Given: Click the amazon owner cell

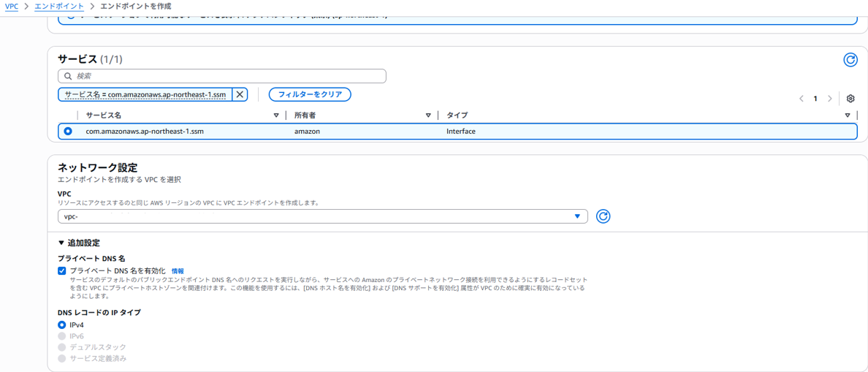Looking at the screenshot, I should (307, 132).
